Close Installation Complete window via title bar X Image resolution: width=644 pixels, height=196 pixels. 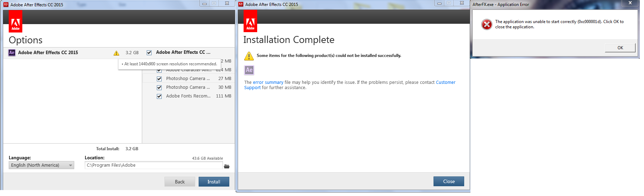tap(462, 3)
